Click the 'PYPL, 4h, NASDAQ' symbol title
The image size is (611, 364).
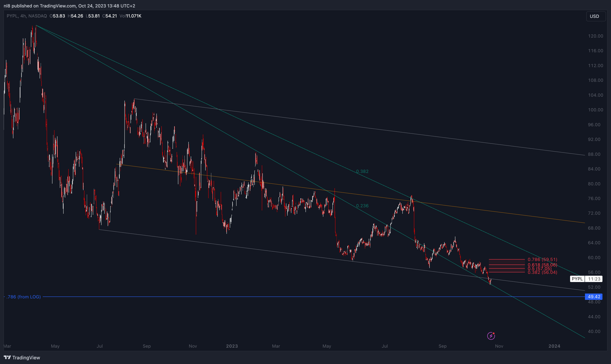27,16
